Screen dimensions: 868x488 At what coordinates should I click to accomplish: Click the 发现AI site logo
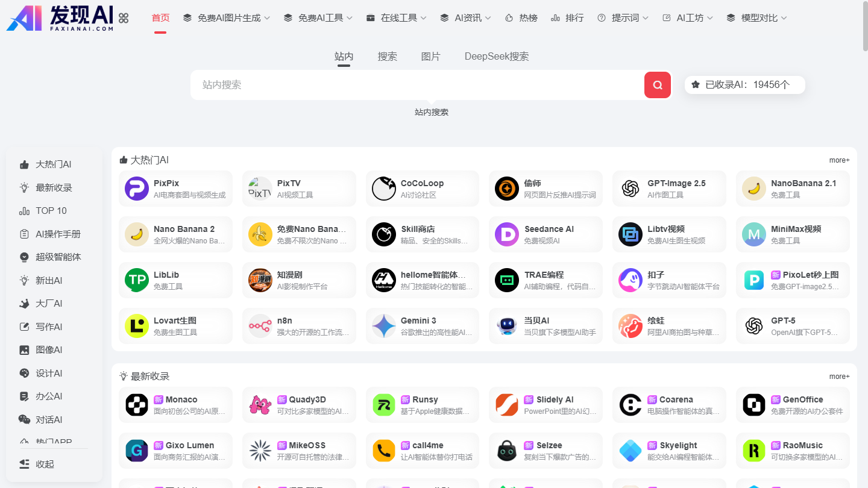click(x=60, y=18)
